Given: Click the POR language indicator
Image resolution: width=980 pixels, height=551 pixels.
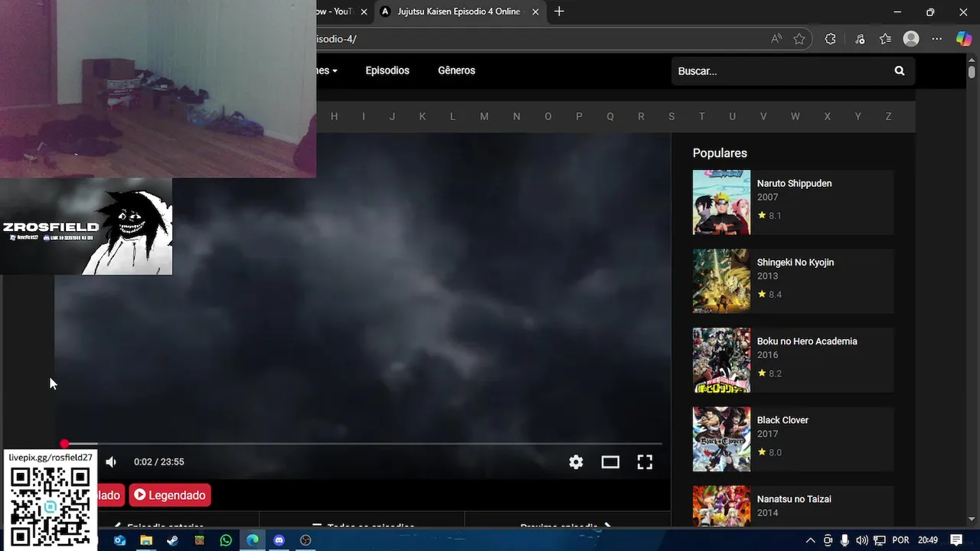Looking at the screenshot, I should 901,540.
